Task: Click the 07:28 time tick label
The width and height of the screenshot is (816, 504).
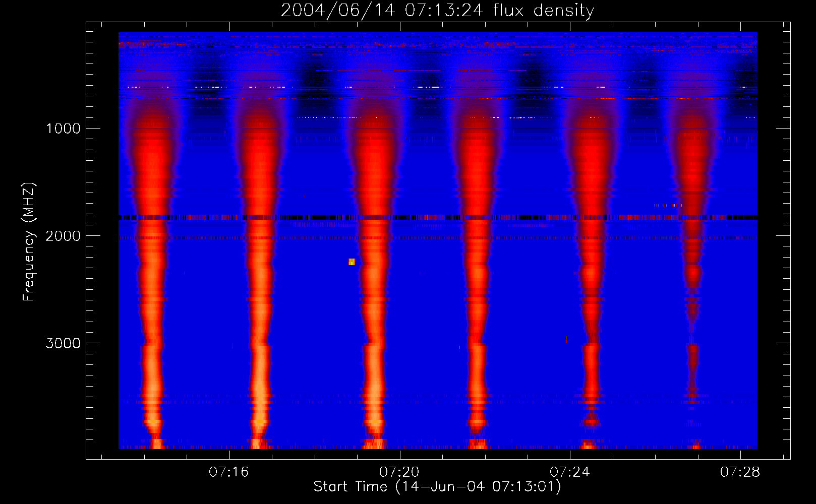Action: (x=740, y=472)
